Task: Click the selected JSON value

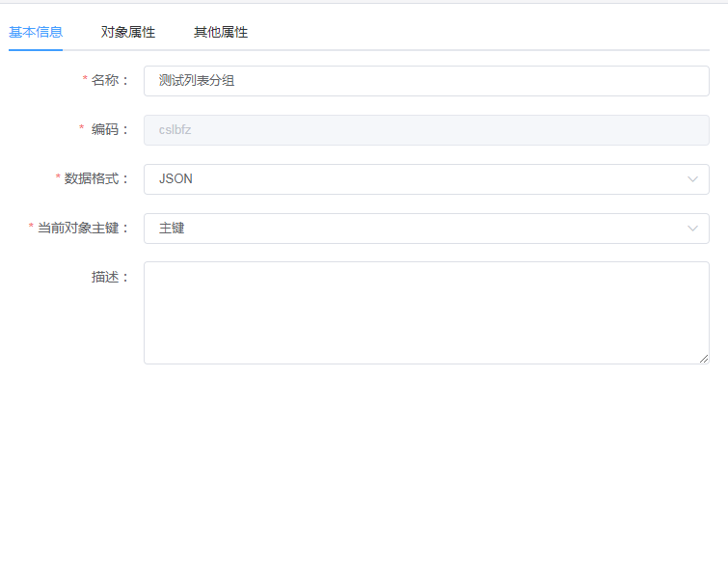Action: [175, 179]
